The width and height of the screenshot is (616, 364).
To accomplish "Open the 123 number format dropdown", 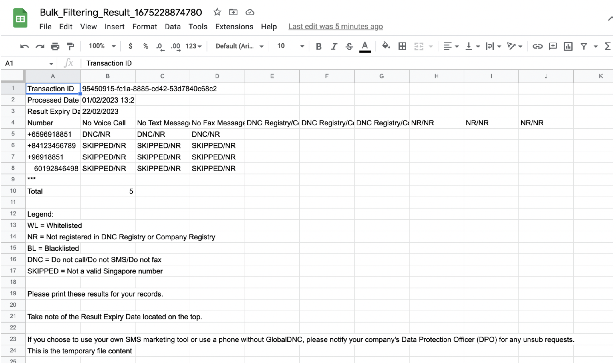I will [x=194, y=46].
